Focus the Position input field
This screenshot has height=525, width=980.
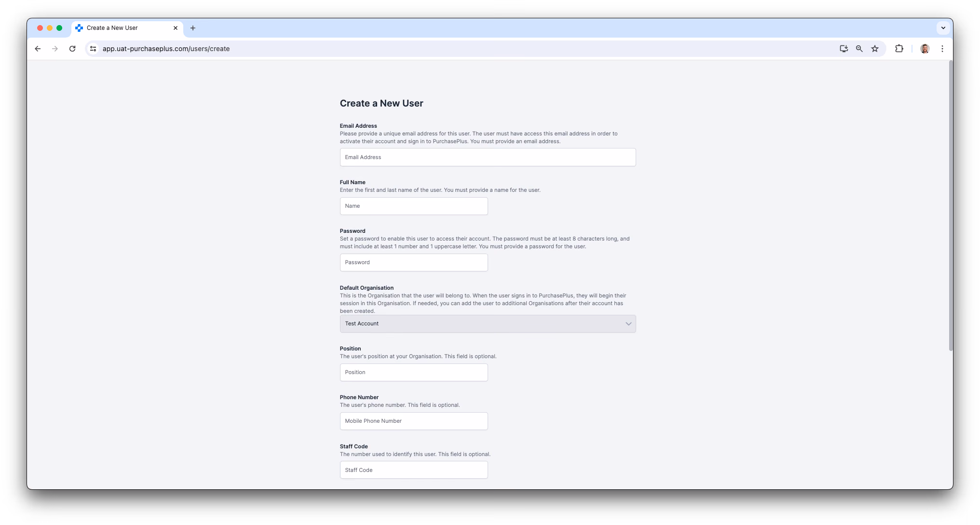pyautogui.click(x=414, y=372)
